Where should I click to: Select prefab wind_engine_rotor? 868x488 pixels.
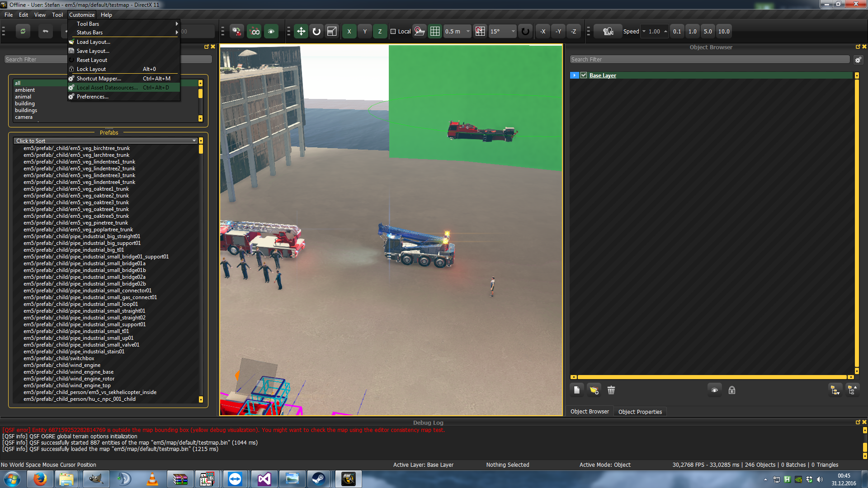pos(69,379)
